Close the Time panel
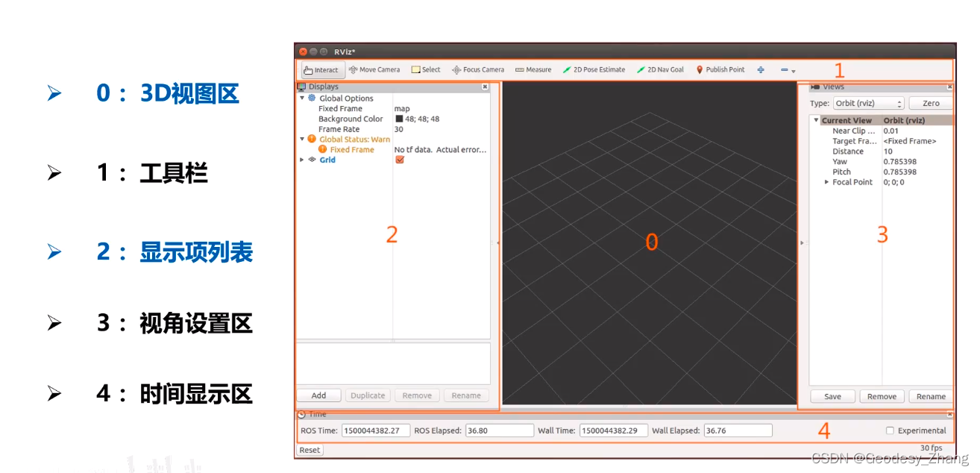The height and width of the screenshot is (473, 980). 949,414
